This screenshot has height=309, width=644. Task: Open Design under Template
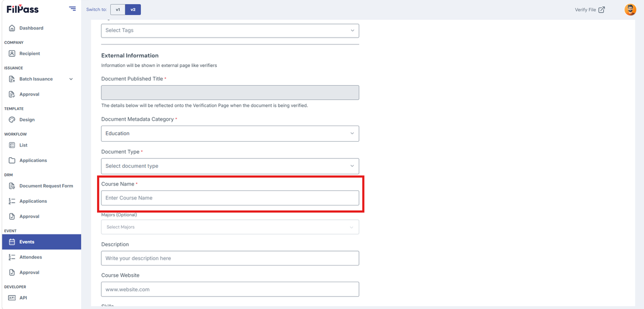coord(27,120)
